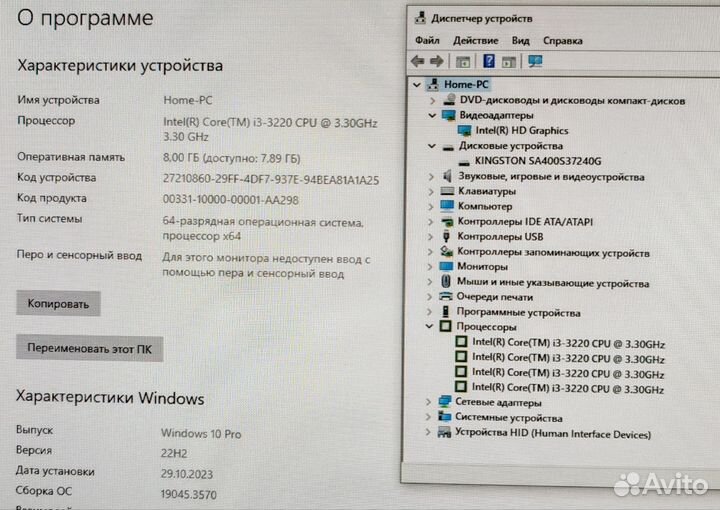
Task: Open the Действие menu
Action: pyautogui.click(x=475, y=40)
